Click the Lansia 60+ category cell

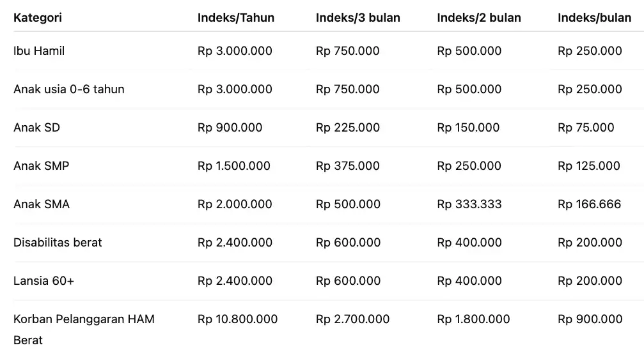(43, 281)
